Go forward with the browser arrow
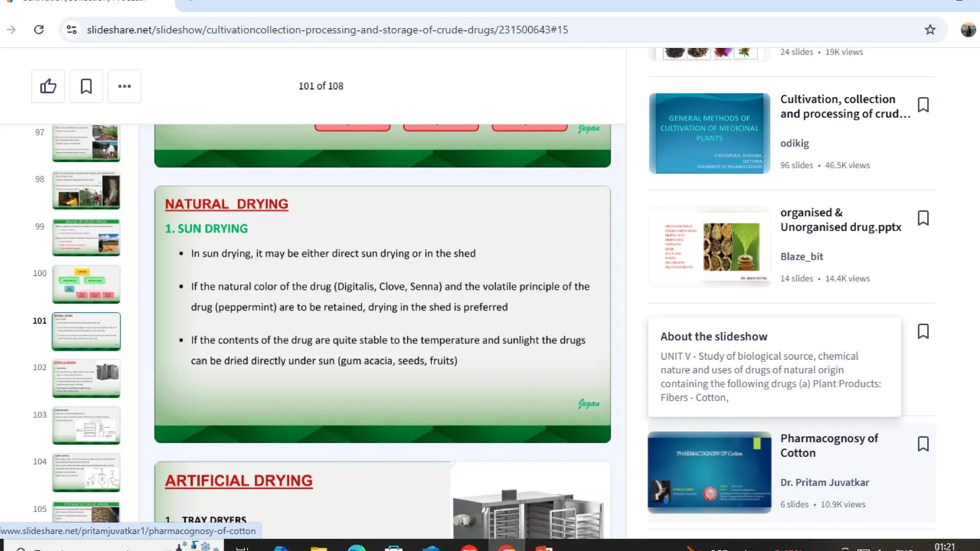 pos(11,30)
